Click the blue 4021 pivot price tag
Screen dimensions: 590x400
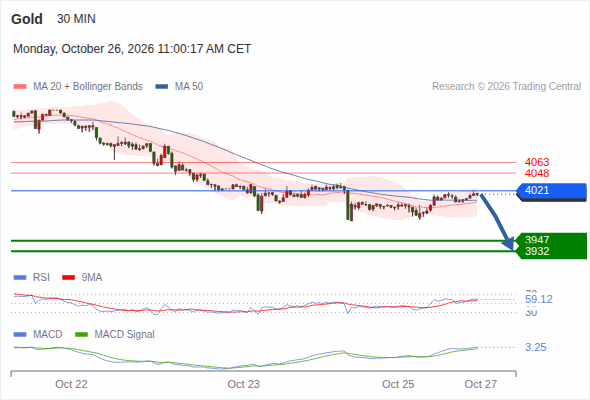tap(551, 191)
